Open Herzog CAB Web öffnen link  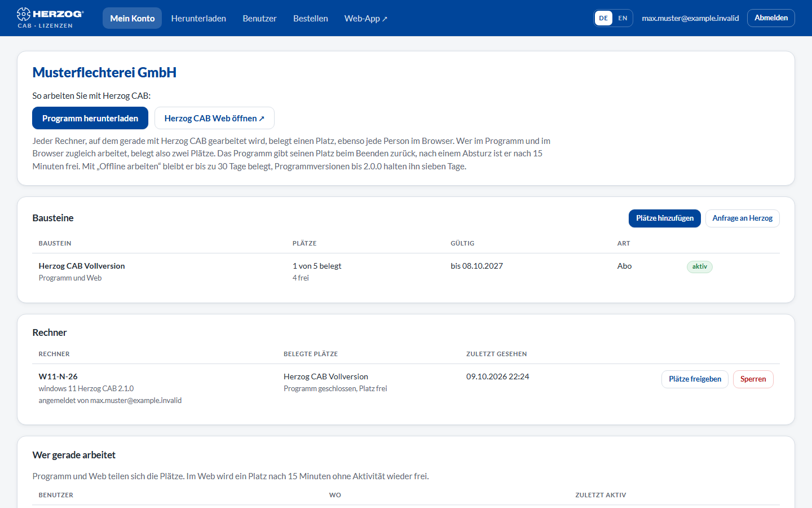tap(214, 118)
